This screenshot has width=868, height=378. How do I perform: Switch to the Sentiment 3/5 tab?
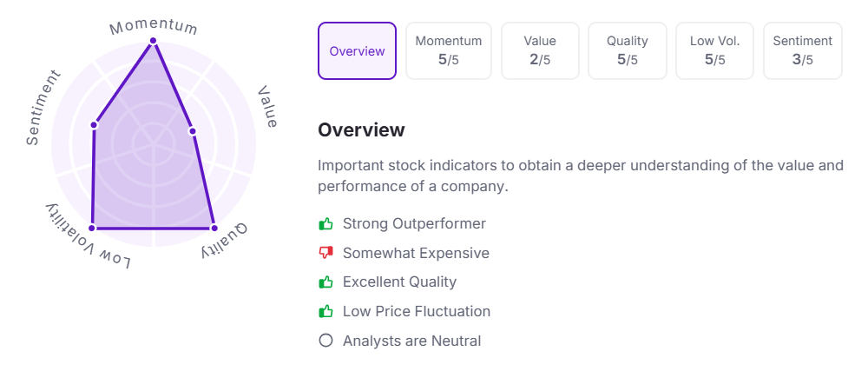click(802, 51)
